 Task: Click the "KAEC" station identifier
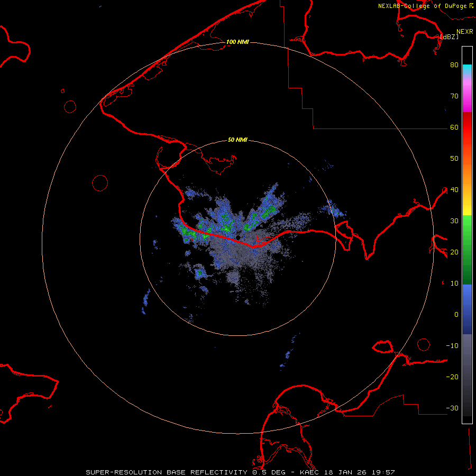pyautogui.click(x=309, y=472)
